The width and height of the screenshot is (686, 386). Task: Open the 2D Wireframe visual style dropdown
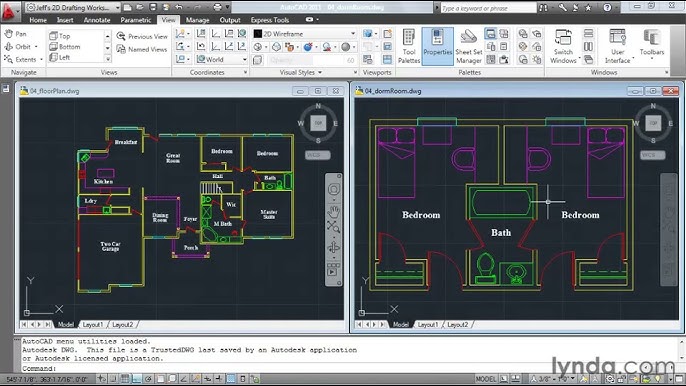click(x=305, y=34)
